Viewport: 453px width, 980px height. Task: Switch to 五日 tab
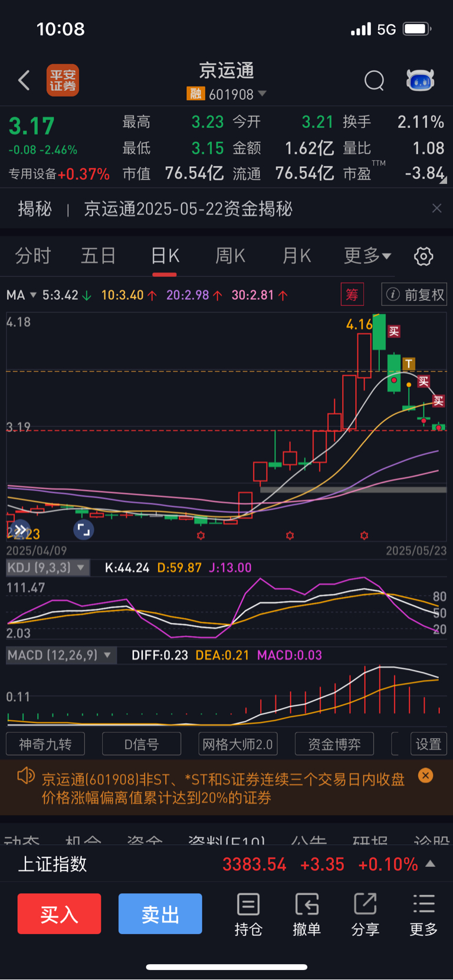click(99, 256)
